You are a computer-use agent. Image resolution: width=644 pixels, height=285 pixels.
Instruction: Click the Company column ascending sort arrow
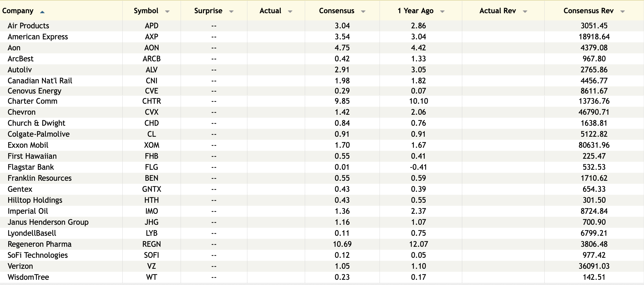(x=42, y=12)
